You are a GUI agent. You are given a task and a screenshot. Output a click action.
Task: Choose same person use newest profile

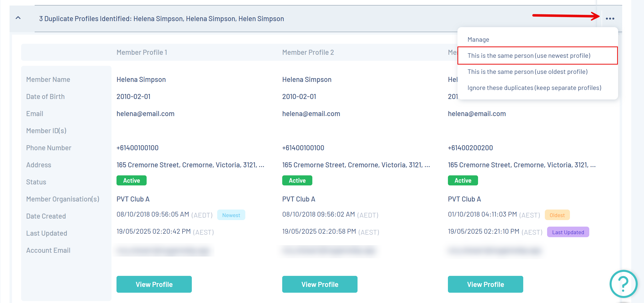click(529, 56)
